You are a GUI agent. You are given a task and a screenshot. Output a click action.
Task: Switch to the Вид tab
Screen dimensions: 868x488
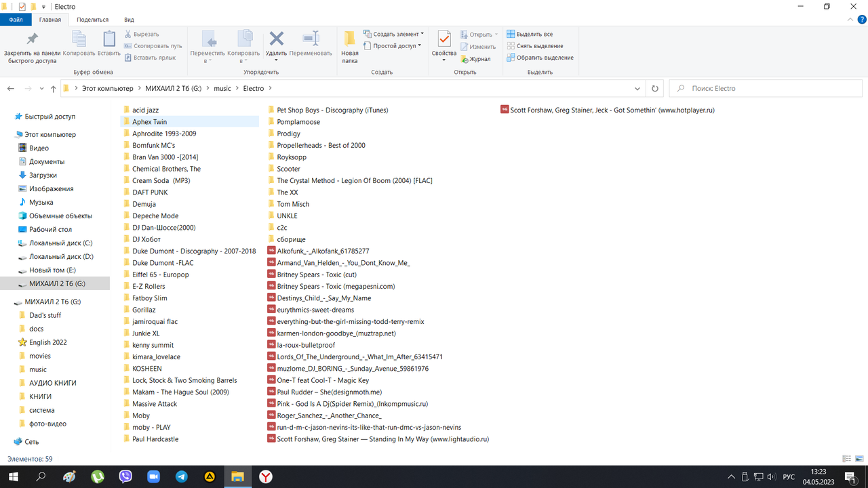click(x=129, y=20)
